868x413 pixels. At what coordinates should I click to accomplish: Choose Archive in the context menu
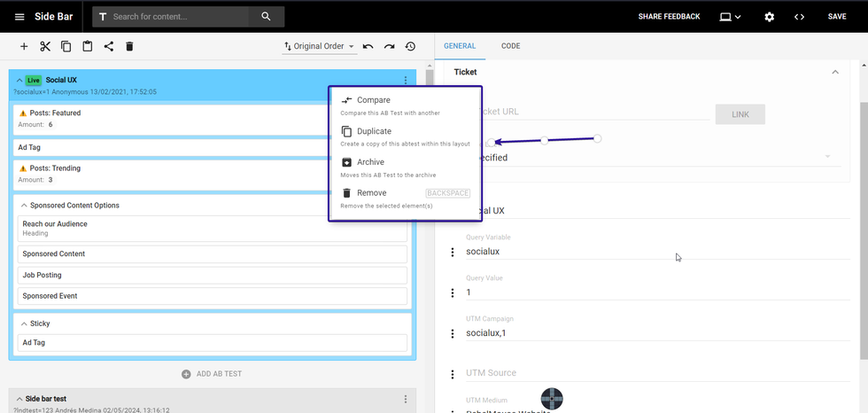(x=370, y=162)
